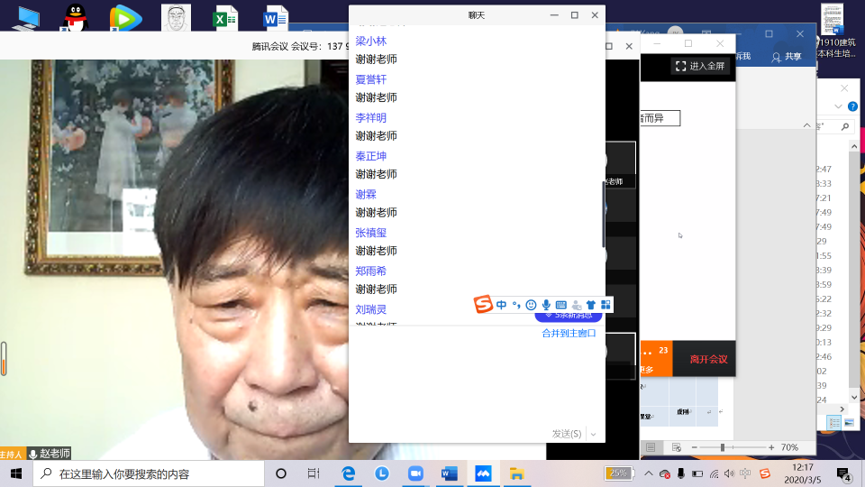Click the 5 new messages bubble in chat

pyautogui.click(x=568, y=316)
